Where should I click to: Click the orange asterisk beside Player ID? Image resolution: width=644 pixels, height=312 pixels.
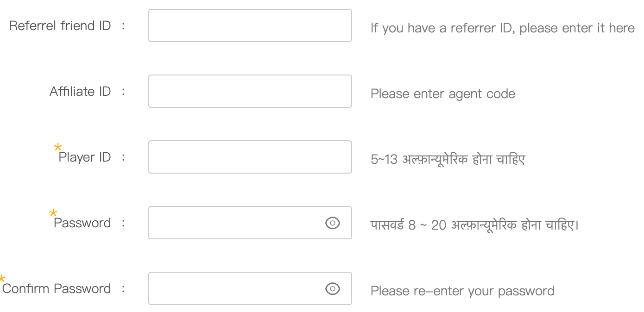[x=57, y=148]
